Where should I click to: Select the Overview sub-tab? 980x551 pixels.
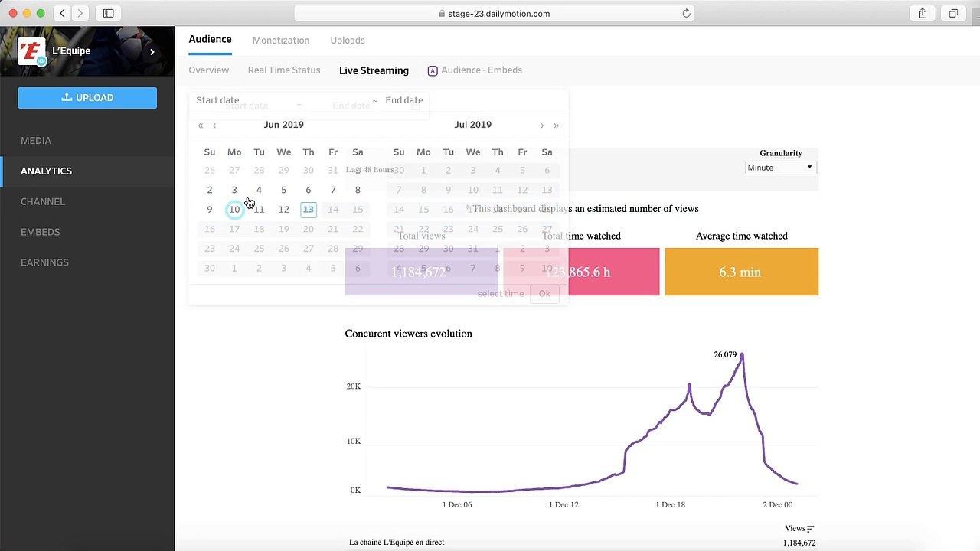209,70
